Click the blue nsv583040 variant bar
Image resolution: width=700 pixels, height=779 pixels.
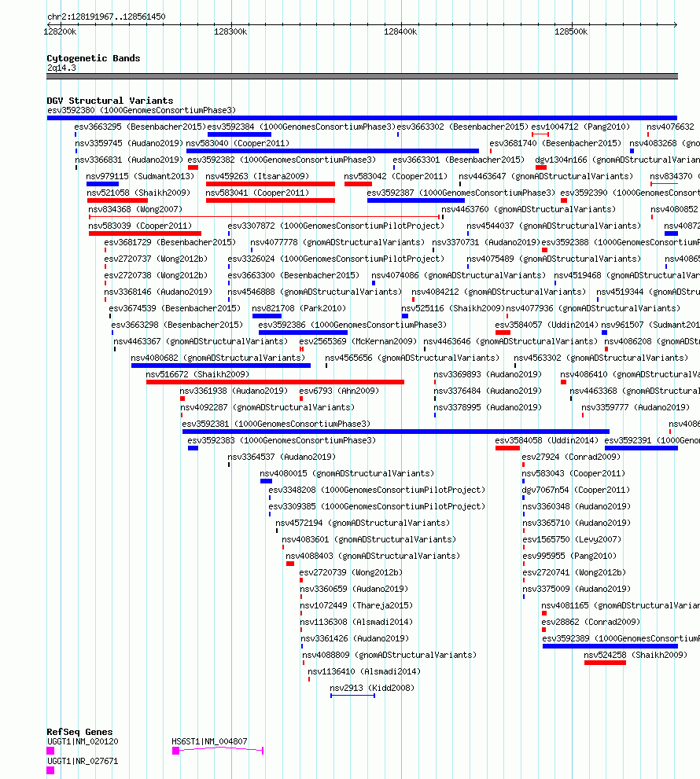(333, 151)
